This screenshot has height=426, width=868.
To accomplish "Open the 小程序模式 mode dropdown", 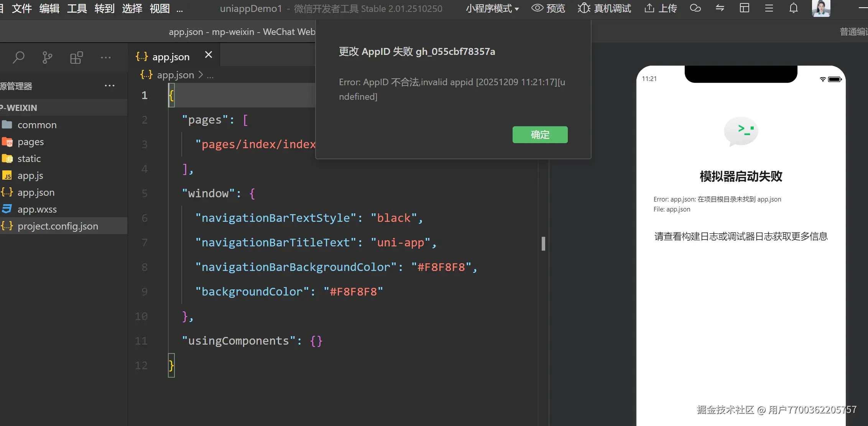I will click(x=492, y=8).
